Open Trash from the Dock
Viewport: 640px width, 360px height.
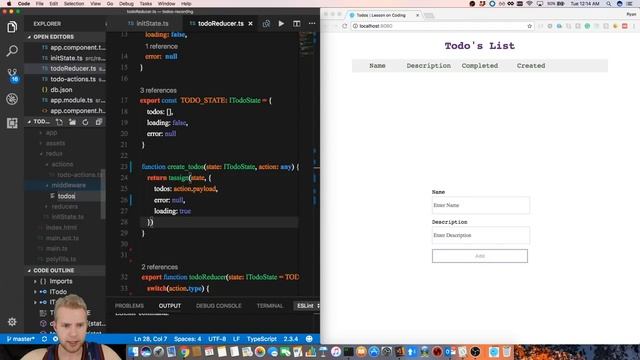click(x=507, y=351)
